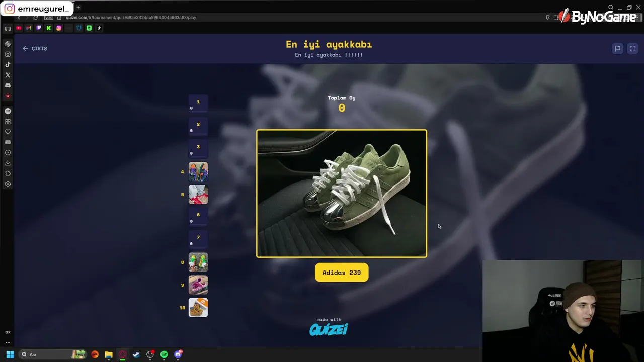
Task: Open the Instagram bookmark in bookmarks bar
Action: coord(59,28)
